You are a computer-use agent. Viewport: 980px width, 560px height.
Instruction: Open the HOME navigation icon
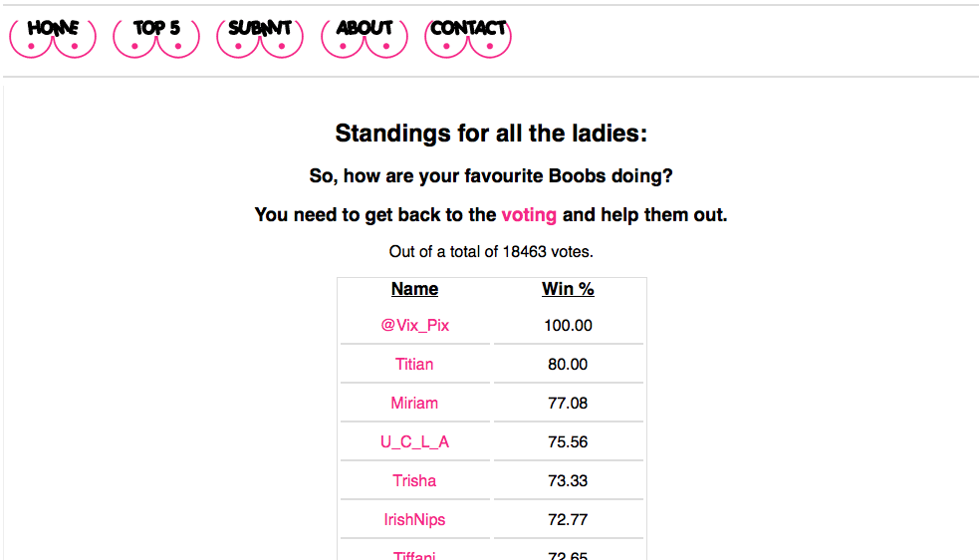(53, 38)
